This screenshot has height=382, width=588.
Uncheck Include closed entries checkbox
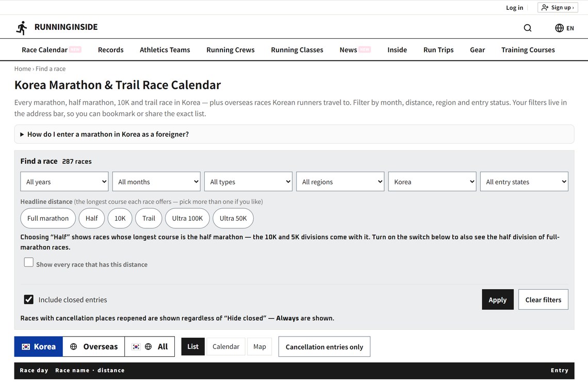coord(28,299)
